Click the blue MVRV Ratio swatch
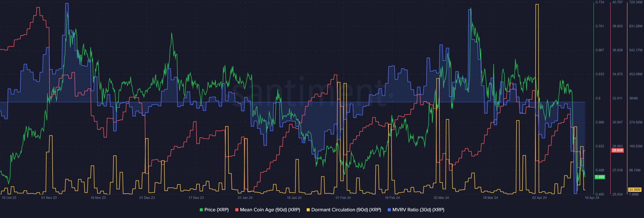Screen dimensions: 644x218 (x=389, y=210)
